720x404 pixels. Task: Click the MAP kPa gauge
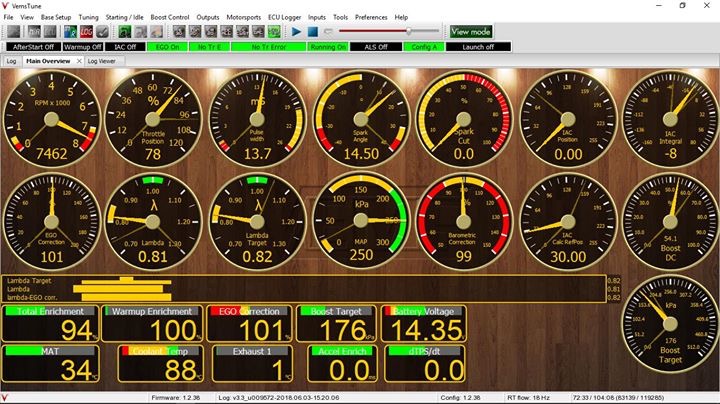pos(361,221)
